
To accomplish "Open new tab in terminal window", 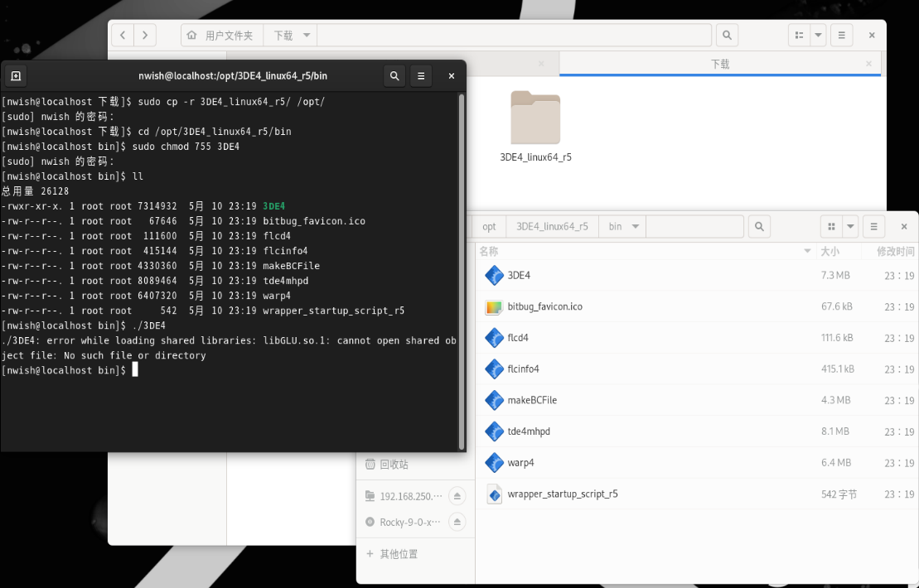I will click(16, 76).
